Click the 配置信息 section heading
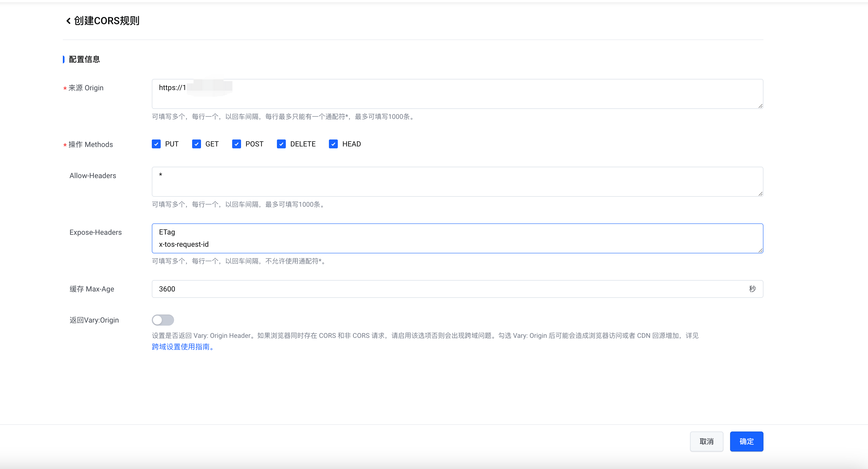This screenshot has width=868, height=469. [84, 59]
